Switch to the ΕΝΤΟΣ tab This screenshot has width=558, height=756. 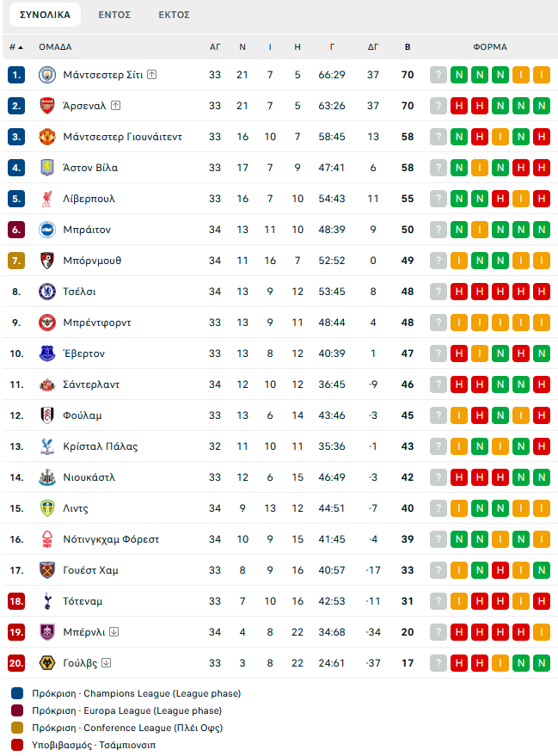[114, 15]
